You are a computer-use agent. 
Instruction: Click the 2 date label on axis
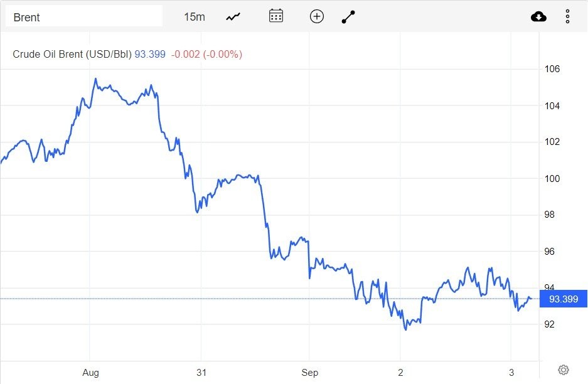click(x=400, y=371)
